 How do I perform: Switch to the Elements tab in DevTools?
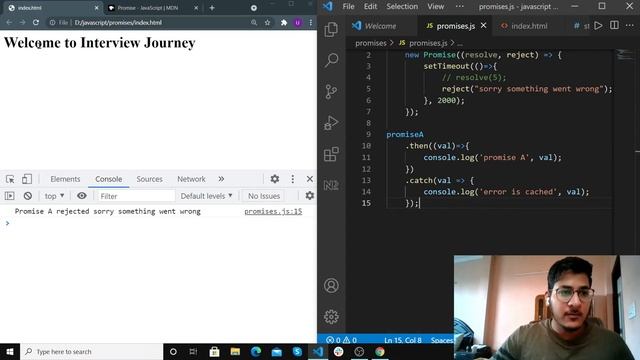(x=65, y=179)
